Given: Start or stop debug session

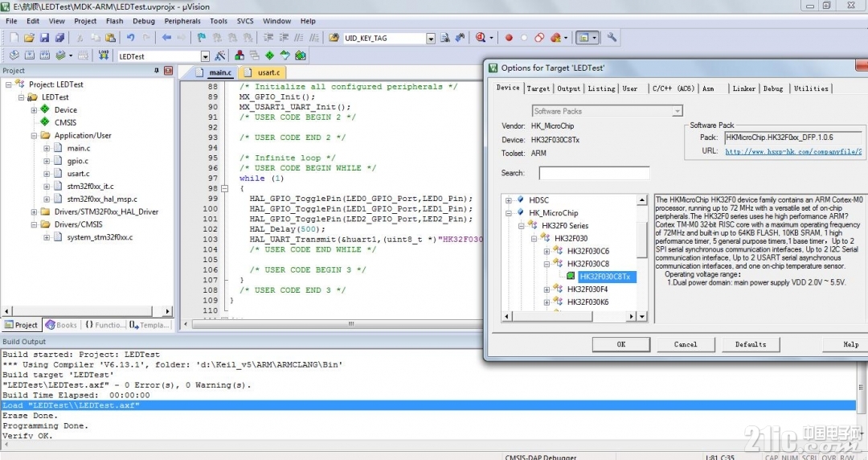Looking at the screenshot, I should [x=481, y=38].
